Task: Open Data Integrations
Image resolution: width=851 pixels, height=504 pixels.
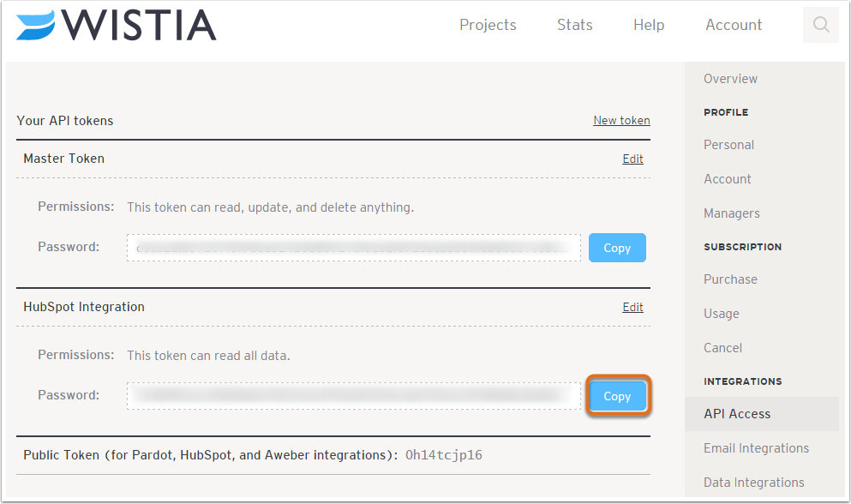Action: coord(754,483)
